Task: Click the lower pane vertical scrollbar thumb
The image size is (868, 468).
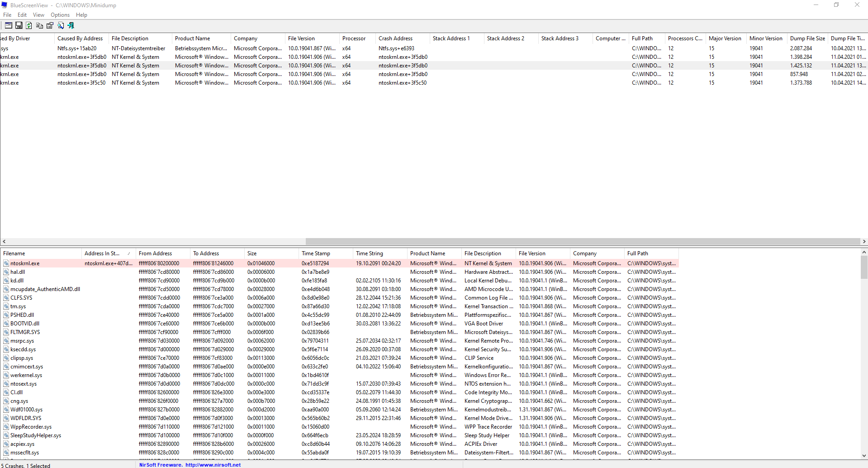Action: 864,267
